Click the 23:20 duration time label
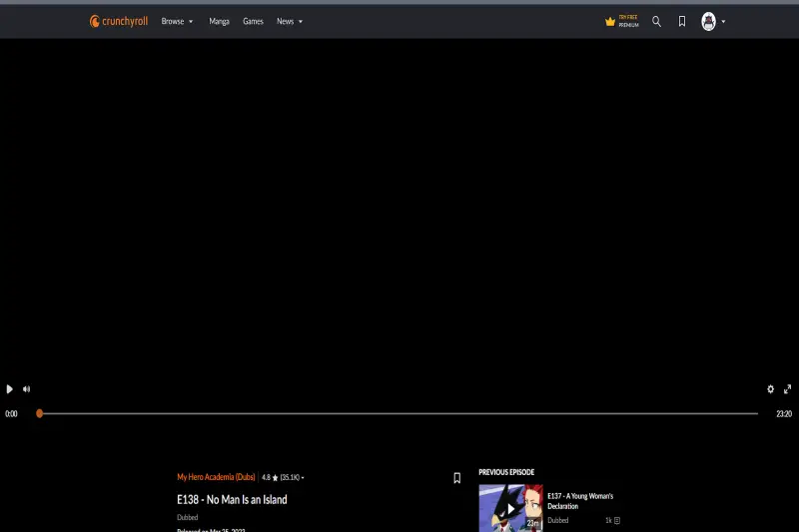The width and height of the screenshot is (799, 532). click(784, 414)
